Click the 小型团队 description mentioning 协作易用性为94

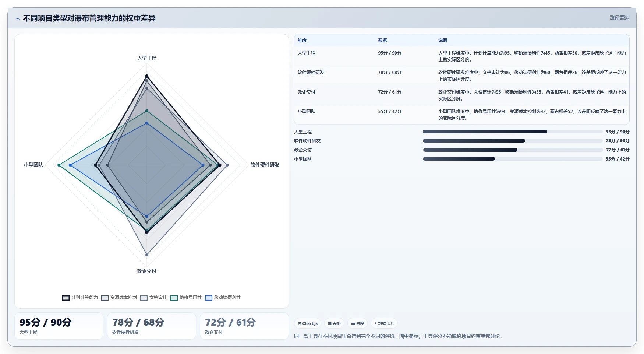pyautogui.click(x=532, y=115)
